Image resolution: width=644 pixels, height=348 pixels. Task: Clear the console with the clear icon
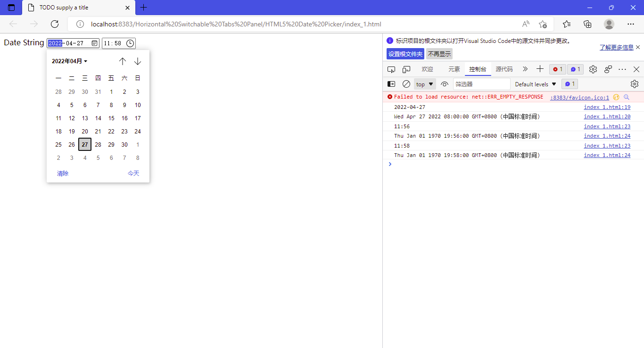[x=406, y=84]
